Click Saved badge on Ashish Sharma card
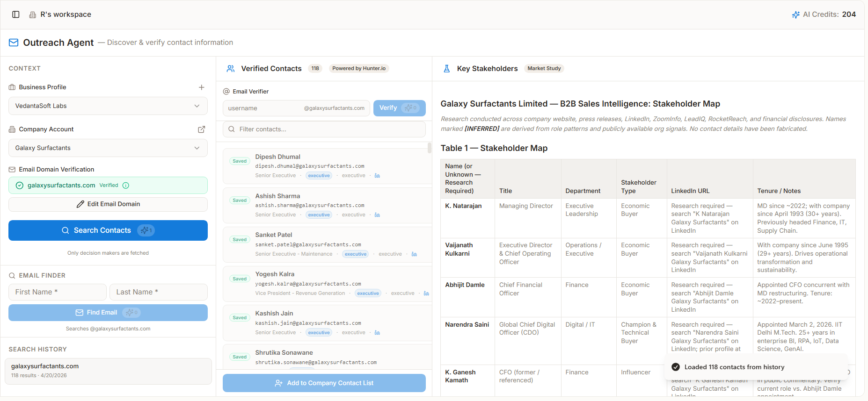Viewport: 868px width, 401px height. (240, 200)
